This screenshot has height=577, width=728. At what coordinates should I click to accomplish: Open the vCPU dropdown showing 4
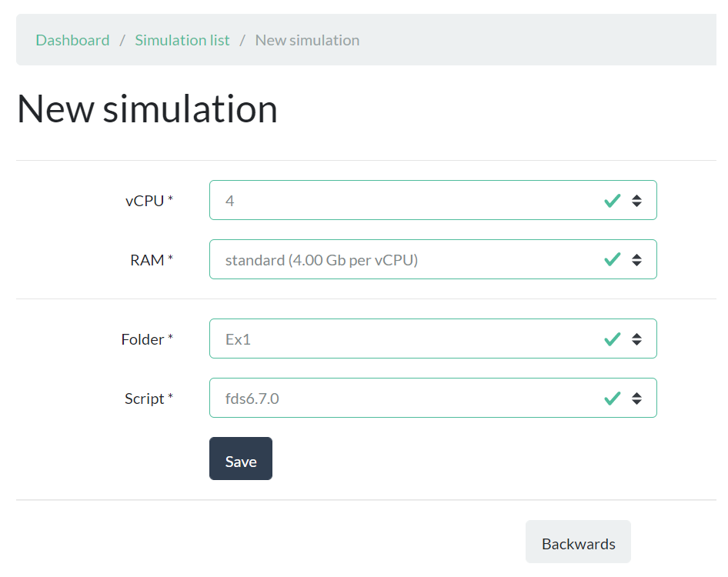pos(432,200)
